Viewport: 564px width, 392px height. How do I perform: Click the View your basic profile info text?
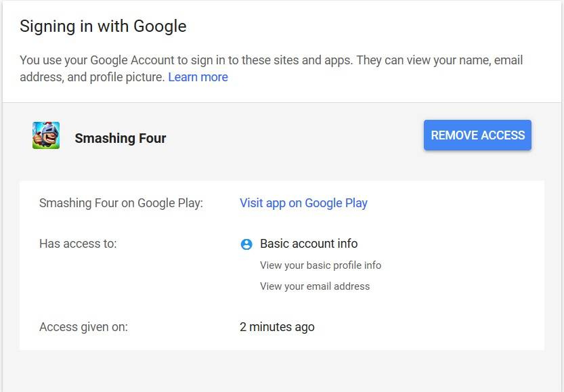[320, 265]
